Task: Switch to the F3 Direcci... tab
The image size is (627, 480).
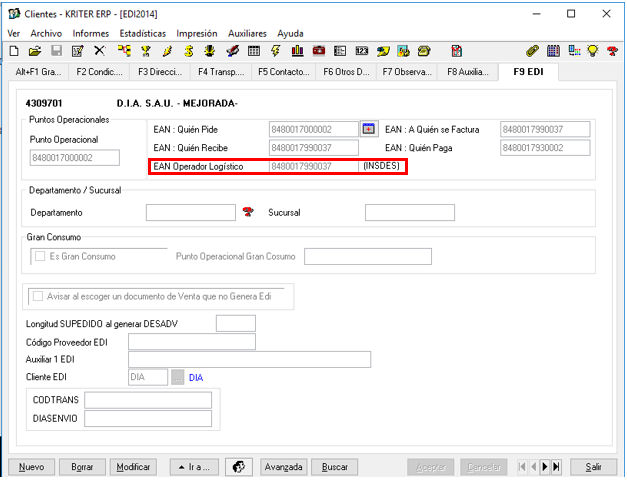Action: coord(160,72)
